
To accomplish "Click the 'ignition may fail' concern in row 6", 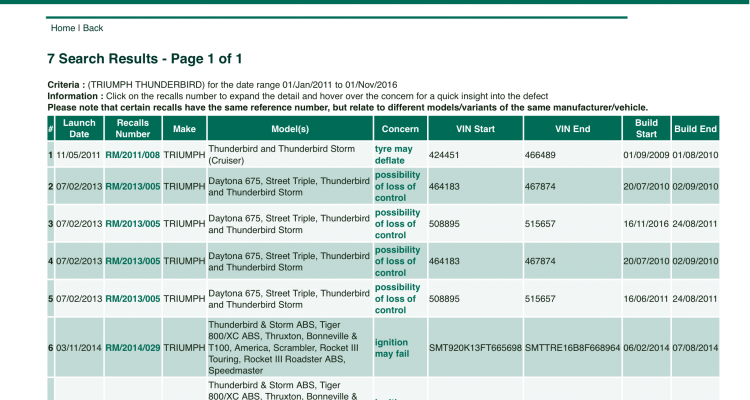I will [392, 348].
